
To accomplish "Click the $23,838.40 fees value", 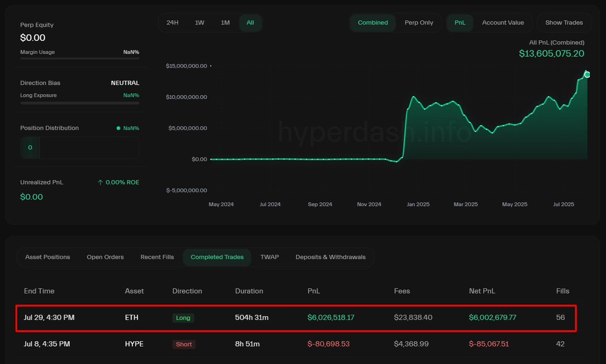I will click(x=413, y=317).
